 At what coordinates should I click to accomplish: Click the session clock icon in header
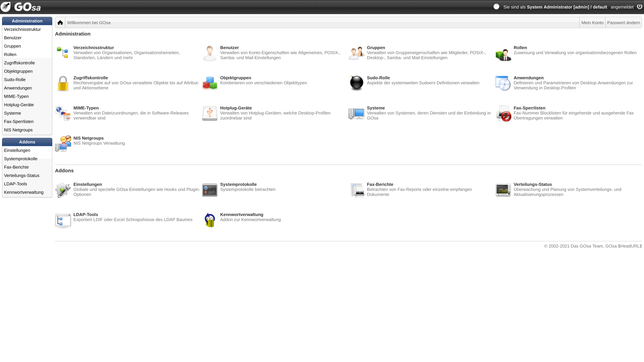click(x=496, y=7)
